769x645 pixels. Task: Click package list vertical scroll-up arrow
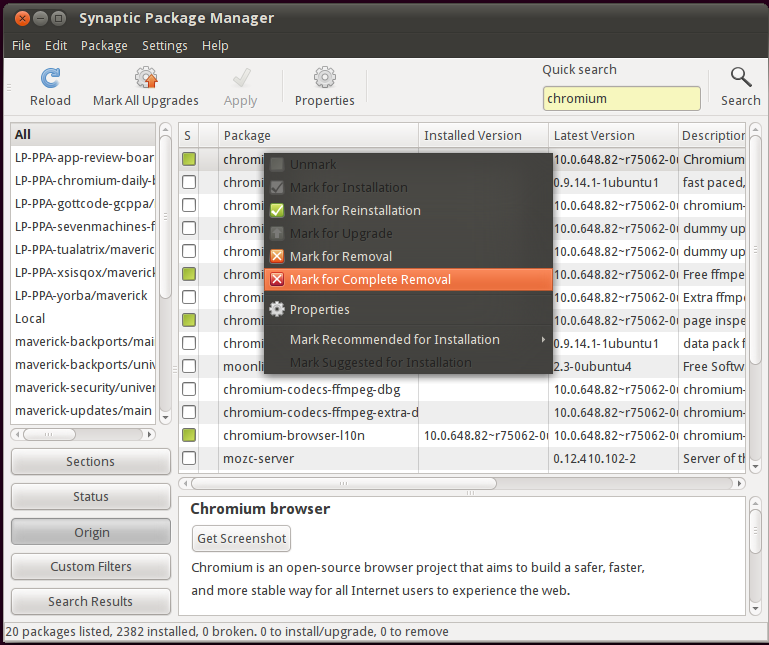[x=755, y=129]
